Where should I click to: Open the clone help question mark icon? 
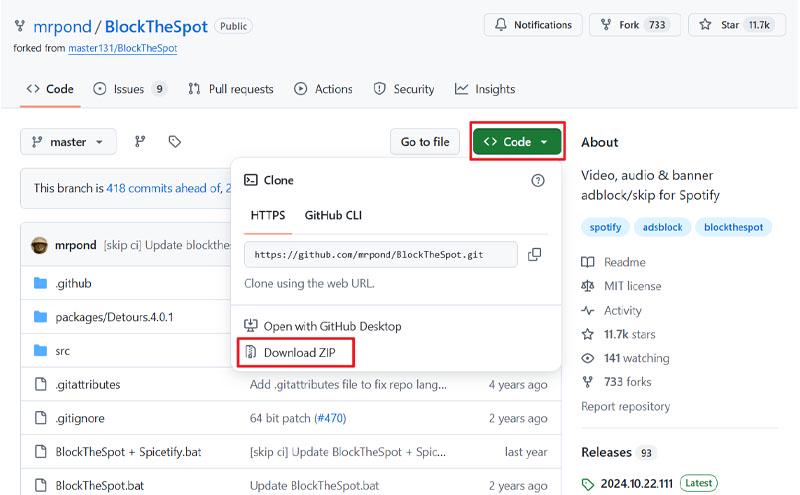tap(538, 180)
